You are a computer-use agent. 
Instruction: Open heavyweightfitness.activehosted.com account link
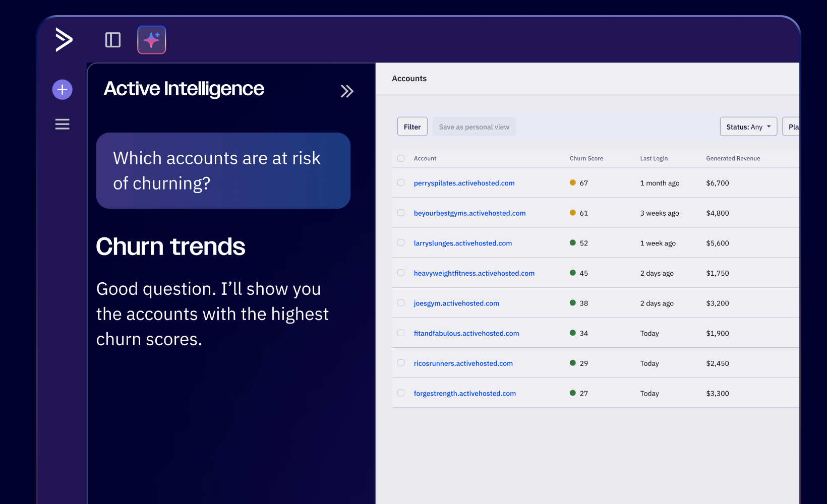tap(474, 273)
